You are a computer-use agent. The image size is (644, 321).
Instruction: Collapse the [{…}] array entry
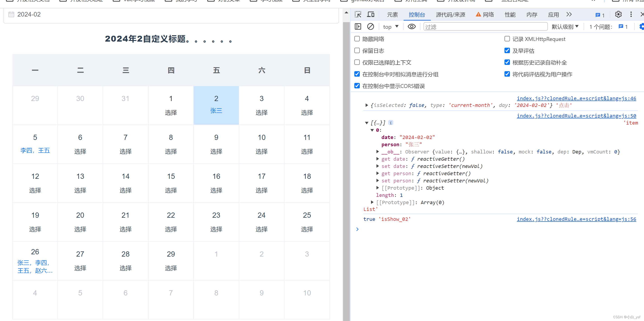pos(367,123)
